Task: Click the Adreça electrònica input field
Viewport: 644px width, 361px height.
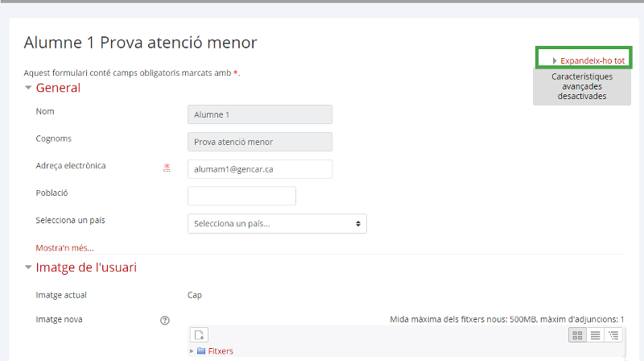Action: tap(259, 169)
